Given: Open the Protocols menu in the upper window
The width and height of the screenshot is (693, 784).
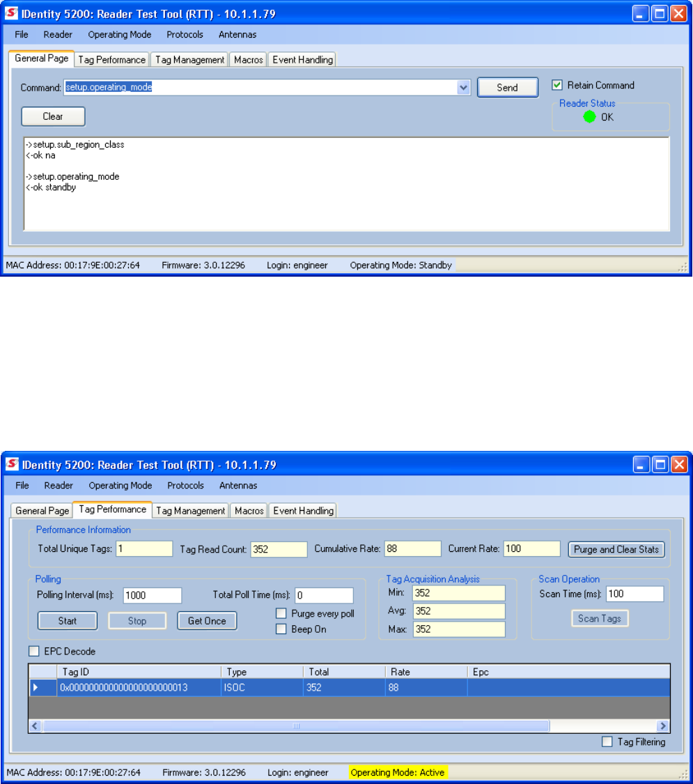Looking at the screenshot, I should (x=185, y=35).
